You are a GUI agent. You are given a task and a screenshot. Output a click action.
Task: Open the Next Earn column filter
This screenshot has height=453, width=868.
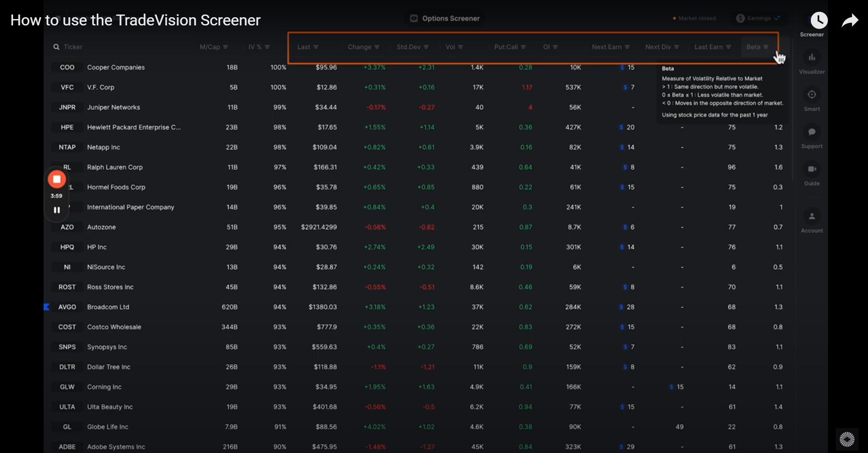click(627, 47)
